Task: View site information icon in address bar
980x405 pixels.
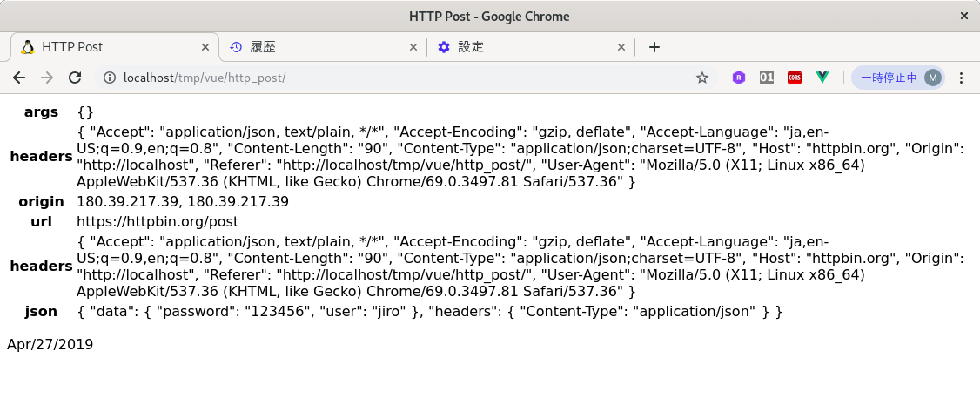Action: pyautogui.click(x=110, y=78)
